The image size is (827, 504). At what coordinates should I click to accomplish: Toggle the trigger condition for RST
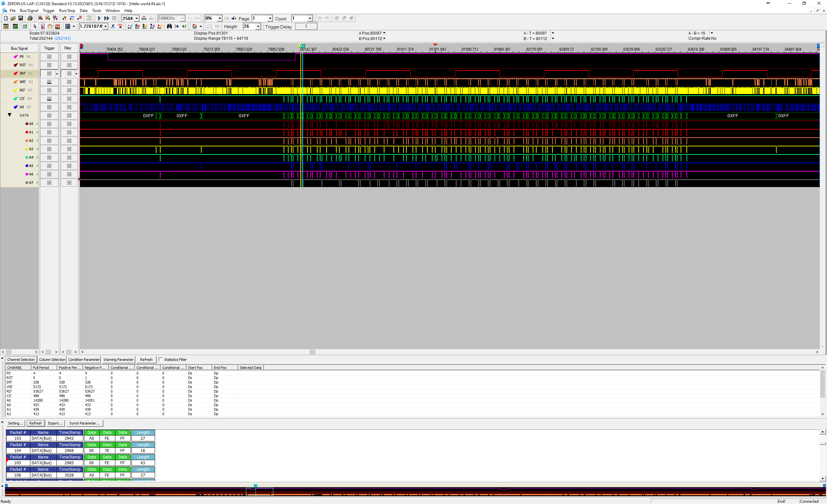click(x=49, y=65)
